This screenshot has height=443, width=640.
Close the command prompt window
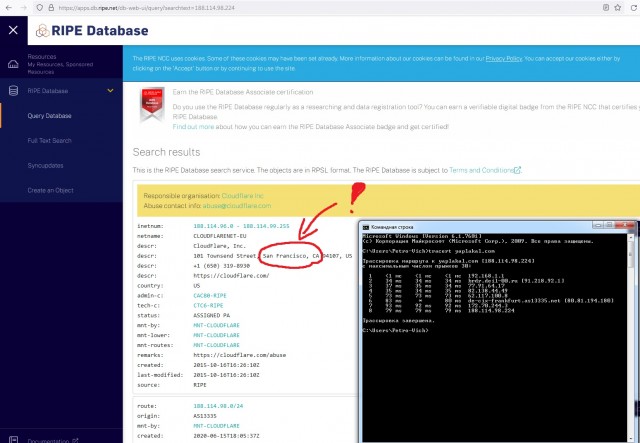point(624,225)
